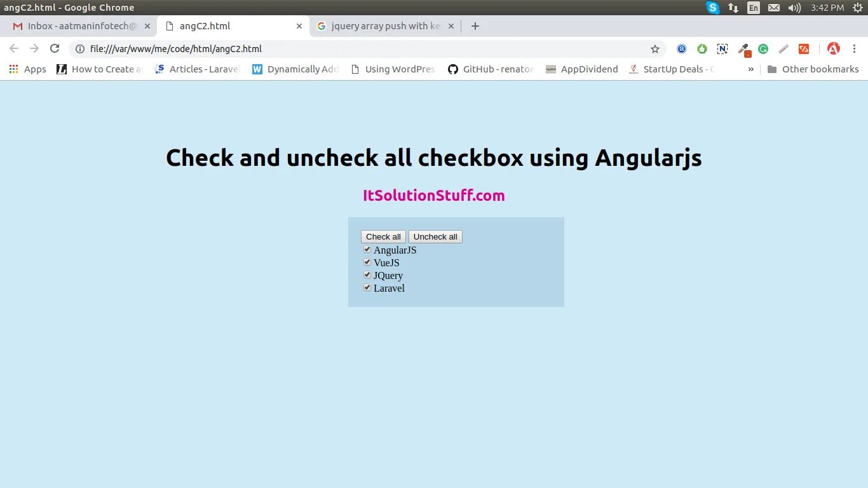
Task: Click the AngularJS label text
Action: click(x=395, y=250)
